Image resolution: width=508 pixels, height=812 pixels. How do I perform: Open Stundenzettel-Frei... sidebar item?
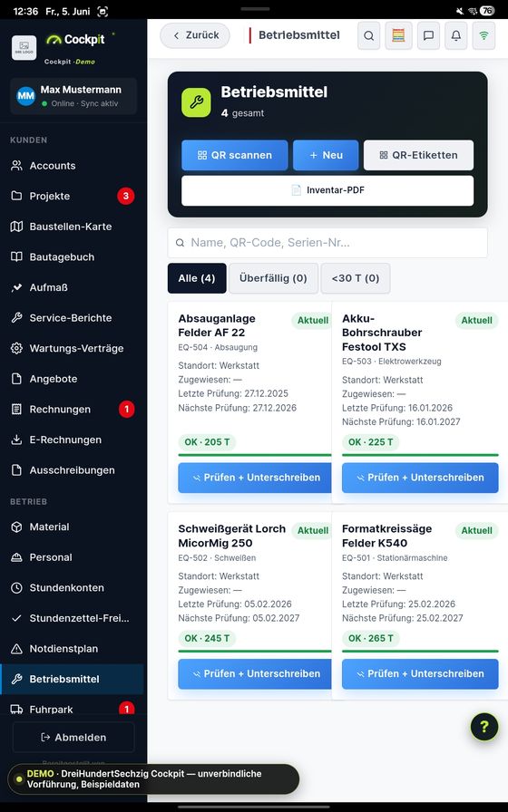click(x=72, y=618)
